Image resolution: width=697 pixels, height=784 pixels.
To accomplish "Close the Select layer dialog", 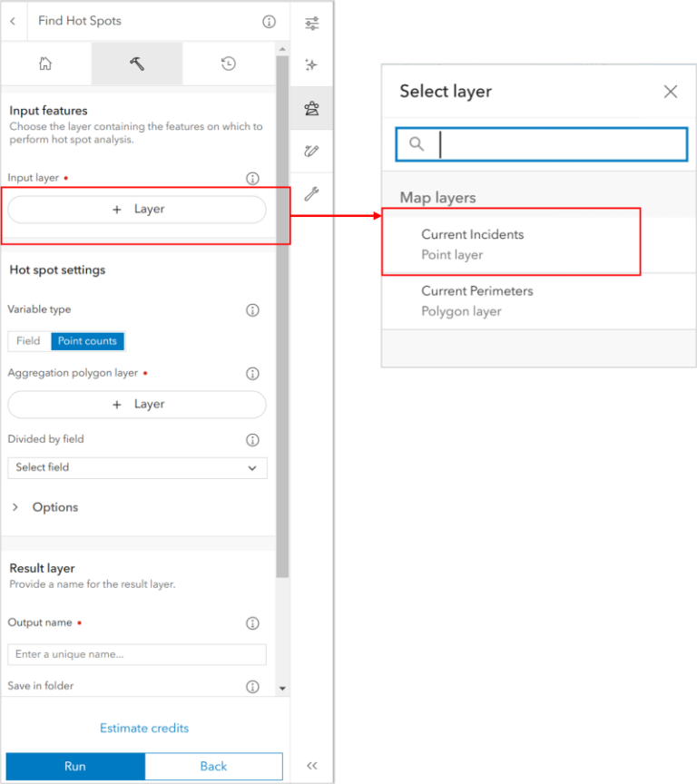I will [671, 92].
